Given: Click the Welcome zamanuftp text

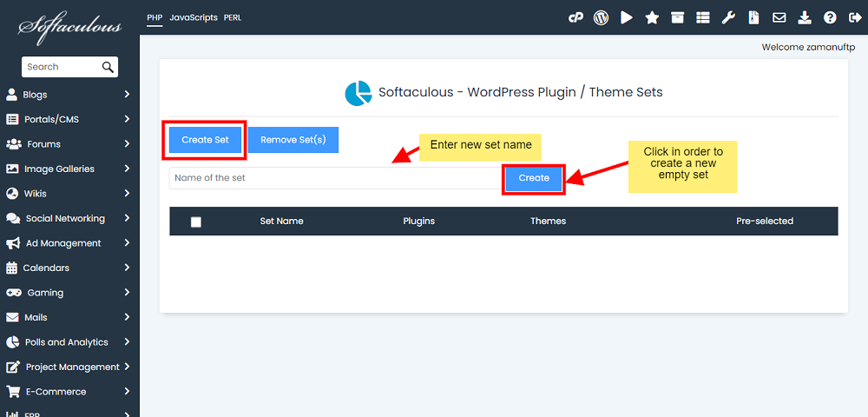Looking at the screenshot, I should coord(808,47).
